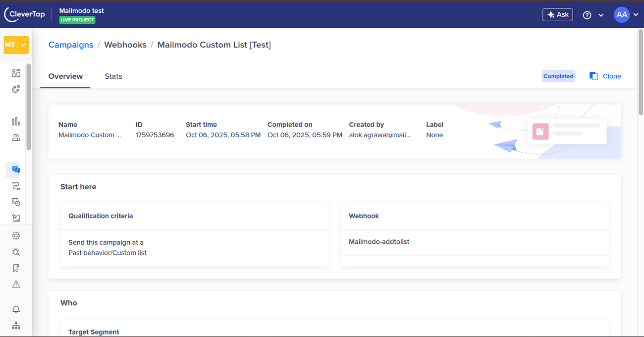Click the bookmark icon in sidebar
The width and height of the screenshot is (644, 337).
tap(16, 268)
